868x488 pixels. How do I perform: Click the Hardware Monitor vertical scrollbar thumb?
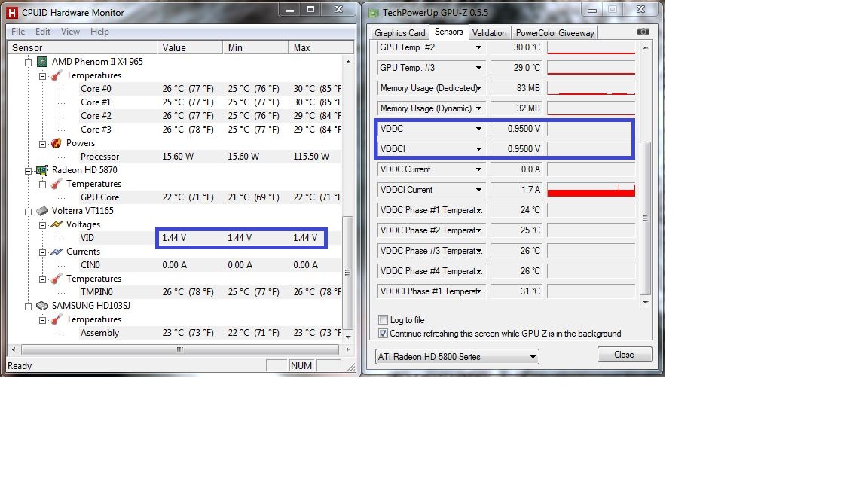coord(347,272)
